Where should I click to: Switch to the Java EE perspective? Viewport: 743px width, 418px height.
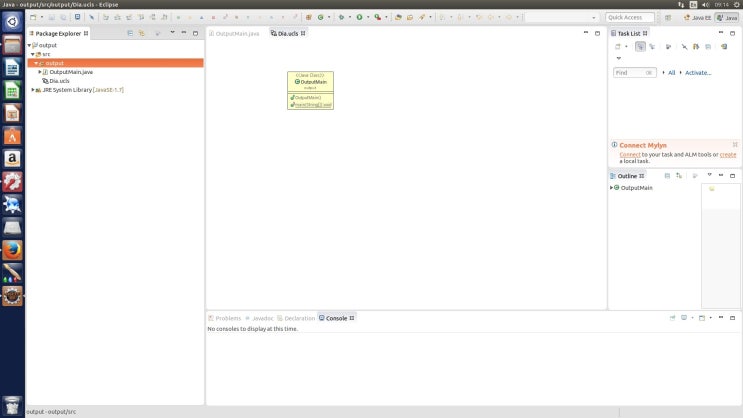click(697, 18)
